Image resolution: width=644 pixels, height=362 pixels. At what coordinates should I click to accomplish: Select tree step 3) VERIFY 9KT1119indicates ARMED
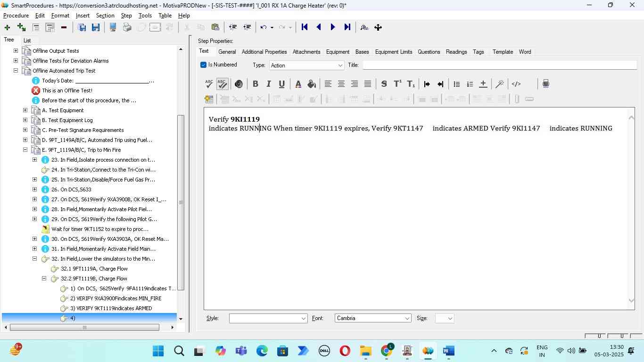[111, 308]
